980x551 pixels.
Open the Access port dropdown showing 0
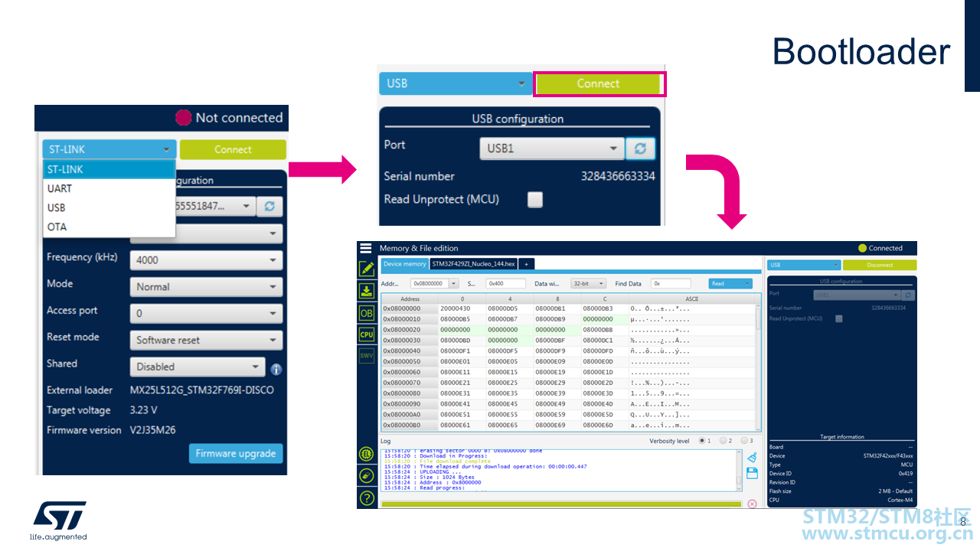pos(206,313)
